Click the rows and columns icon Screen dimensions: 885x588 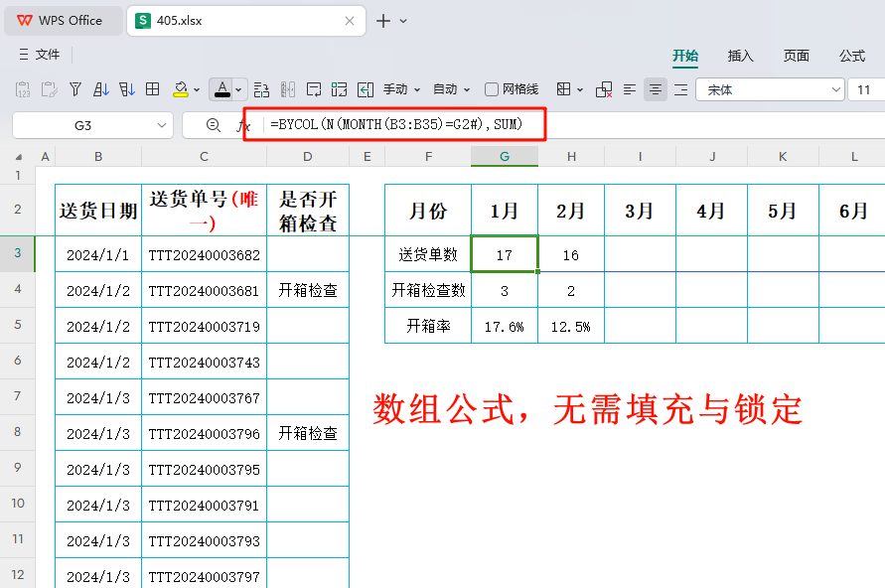tap(261, 89)
